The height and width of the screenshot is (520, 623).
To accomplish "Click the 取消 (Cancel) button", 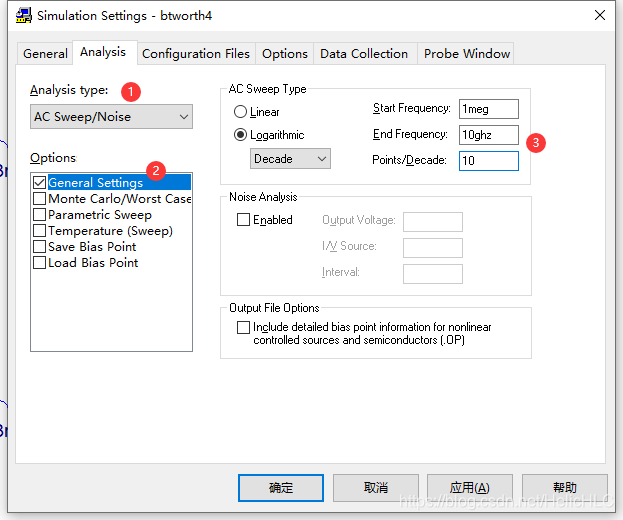I will pyautogui.click(x=375, y=488).
